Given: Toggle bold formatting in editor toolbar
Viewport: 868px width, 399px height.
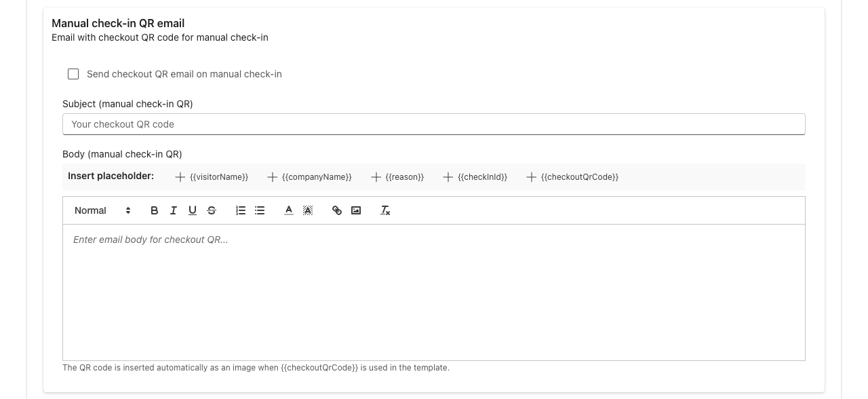Looking at the screenshot, I should click(x=154, y=210).
